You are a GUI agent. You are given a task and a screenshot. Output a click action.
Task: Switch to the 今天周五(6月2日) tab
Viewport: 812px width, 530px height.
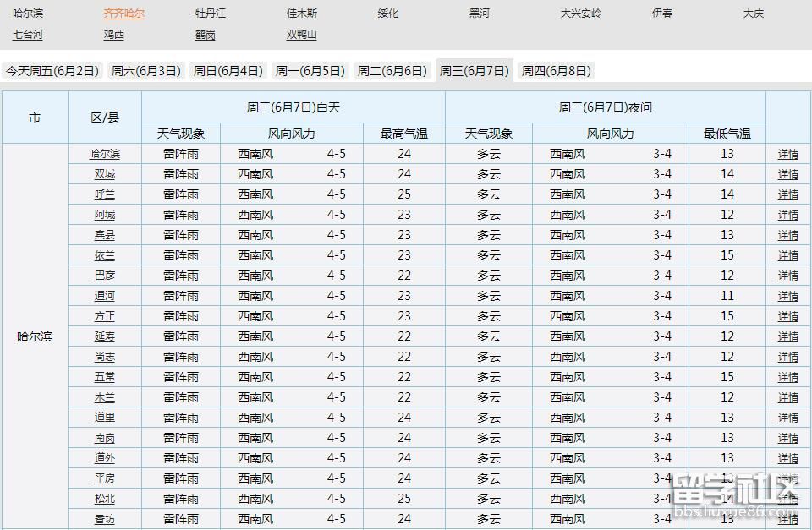pos(52,71)
